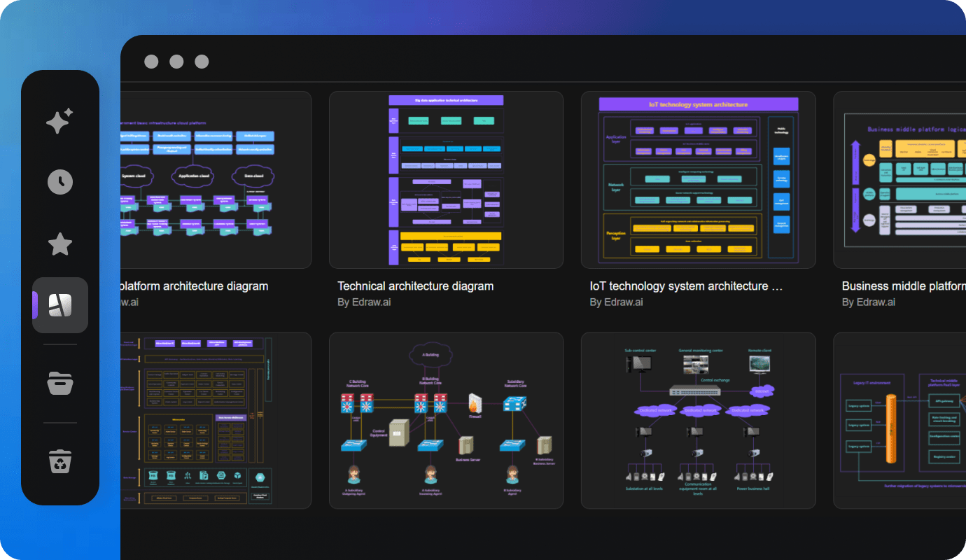This screenshot has width=966, height=560.
Task: Click the first gray window control dot
Action: tap(151, 62)
